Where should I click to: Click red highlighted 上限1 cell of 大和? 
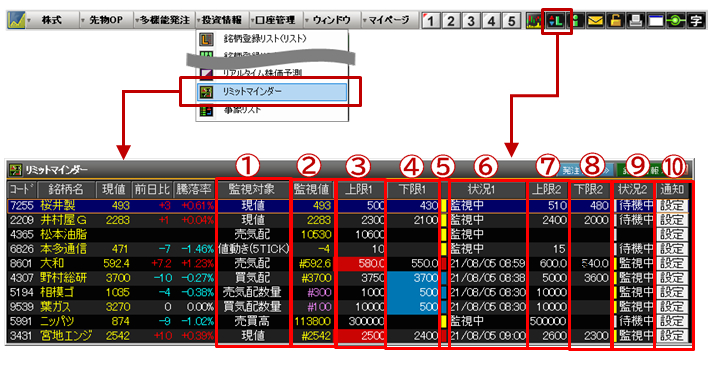tap(360, 263)
